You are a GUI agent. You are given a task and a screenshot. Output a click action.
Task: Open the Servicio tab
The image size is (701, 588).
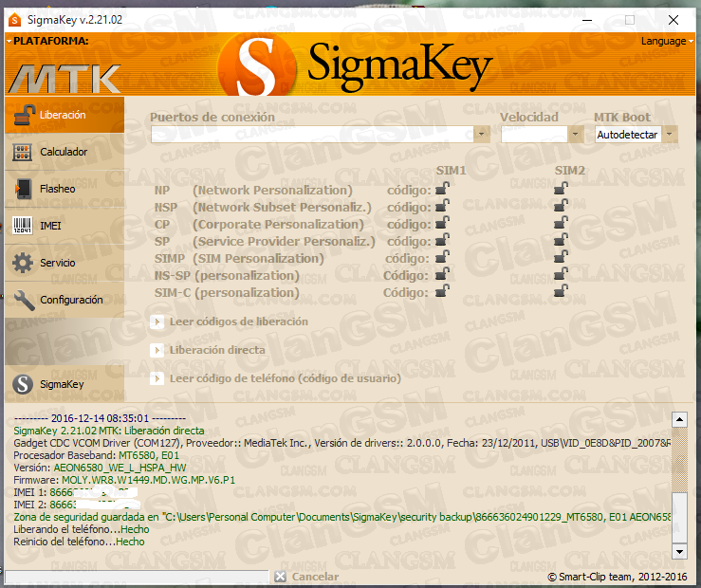pyautogui.click(x=65, y=263)
